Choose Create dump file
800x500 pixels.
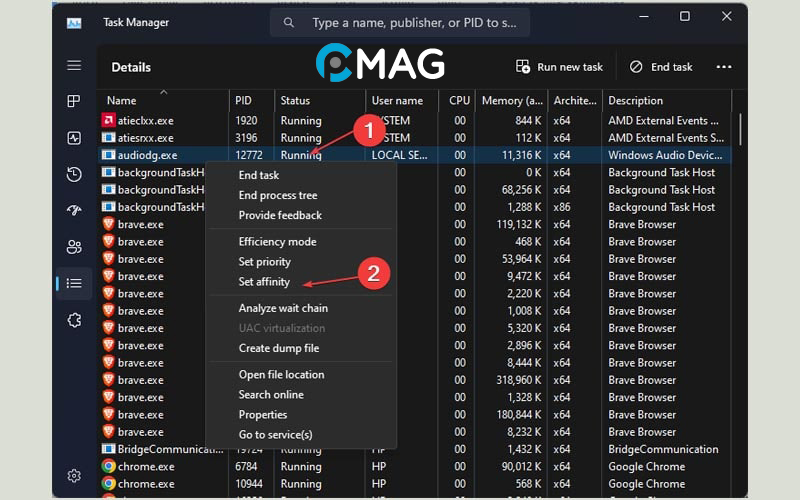[x=279, y=348]
